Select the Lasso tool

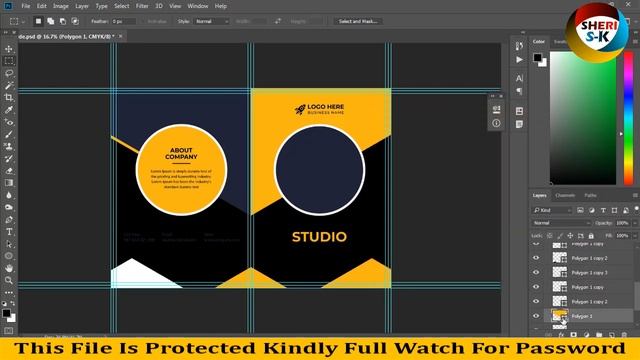(9, 73)
